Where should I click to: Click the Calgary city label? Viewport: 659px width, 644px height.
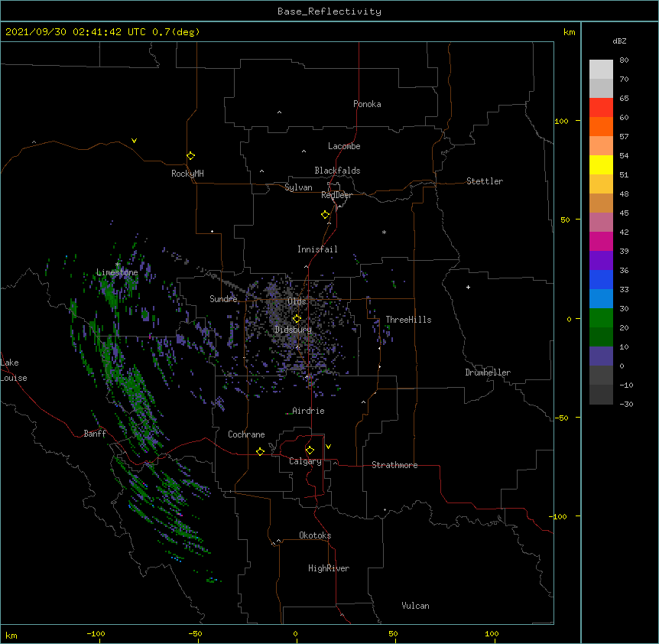click(305, 461)
